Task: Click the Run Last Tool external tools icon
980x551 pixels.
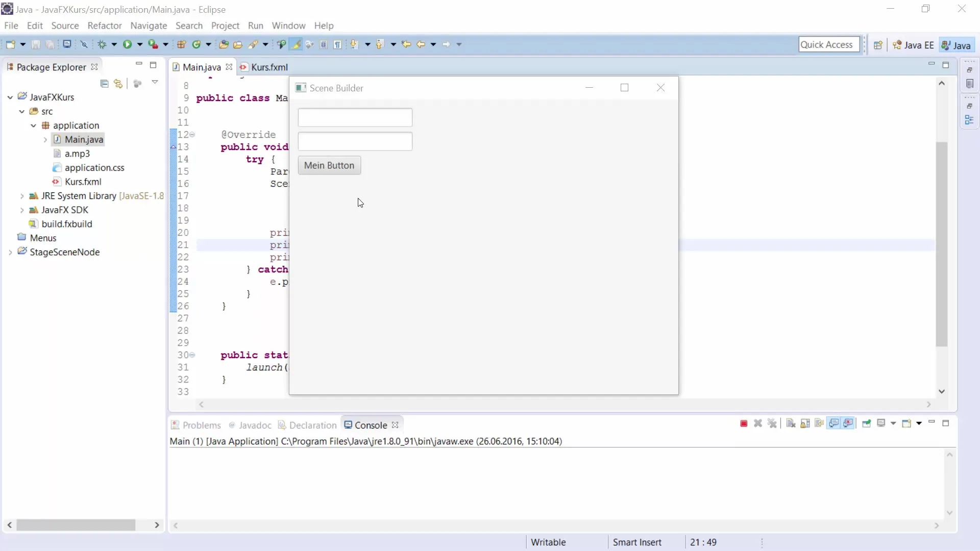Action: [x=153, y=44]
